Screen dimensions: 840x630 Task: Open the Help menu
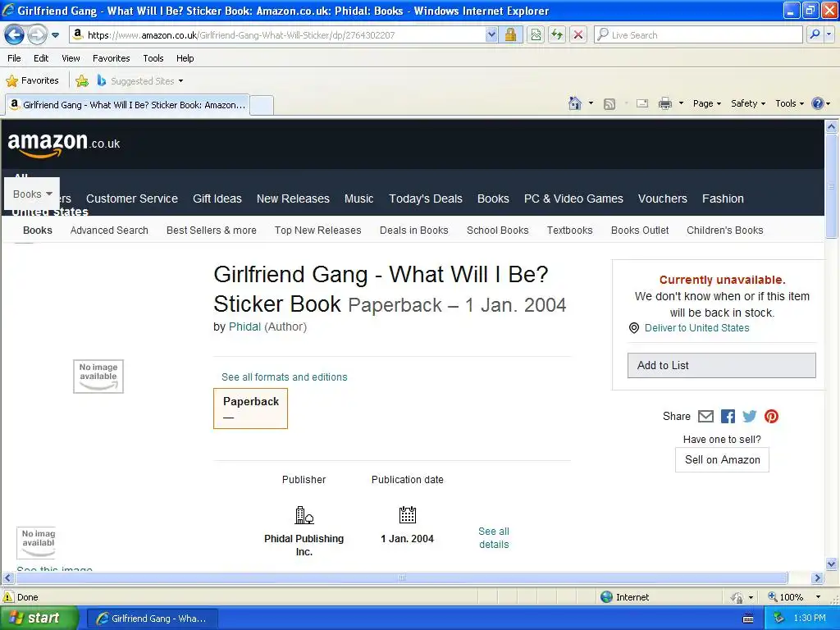tap(185, 58)
